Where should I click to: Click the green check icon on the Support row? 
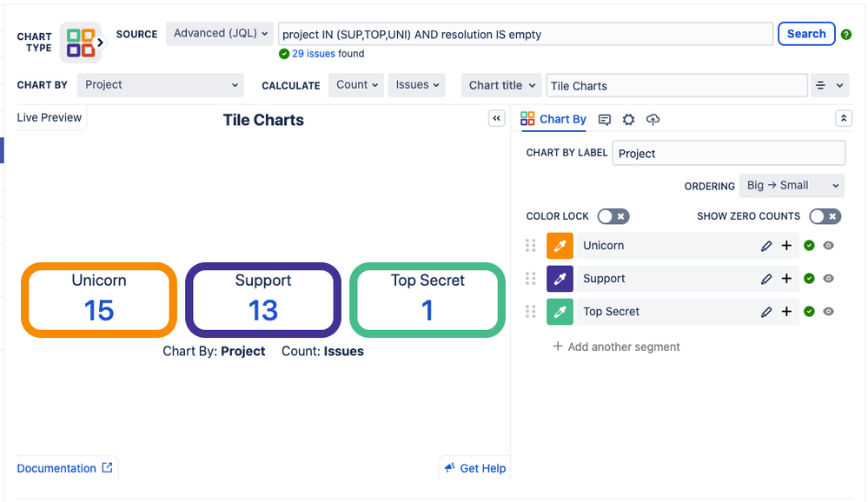(809, 279)
